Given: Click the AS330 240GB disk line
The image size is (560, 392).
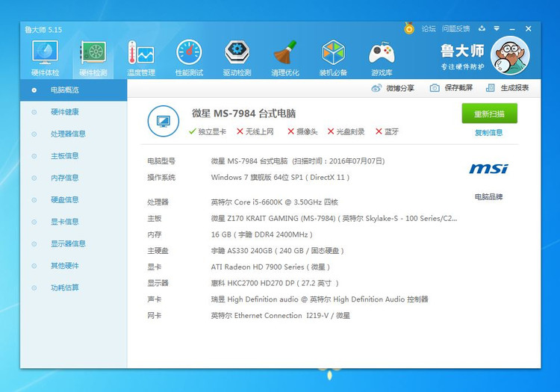Looking at the screenshot, I should (278, 251).
